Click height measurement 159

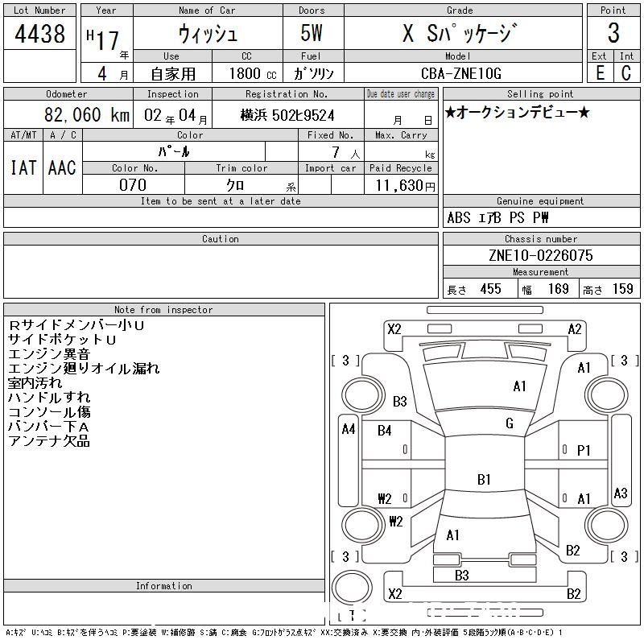pos(622,289)
